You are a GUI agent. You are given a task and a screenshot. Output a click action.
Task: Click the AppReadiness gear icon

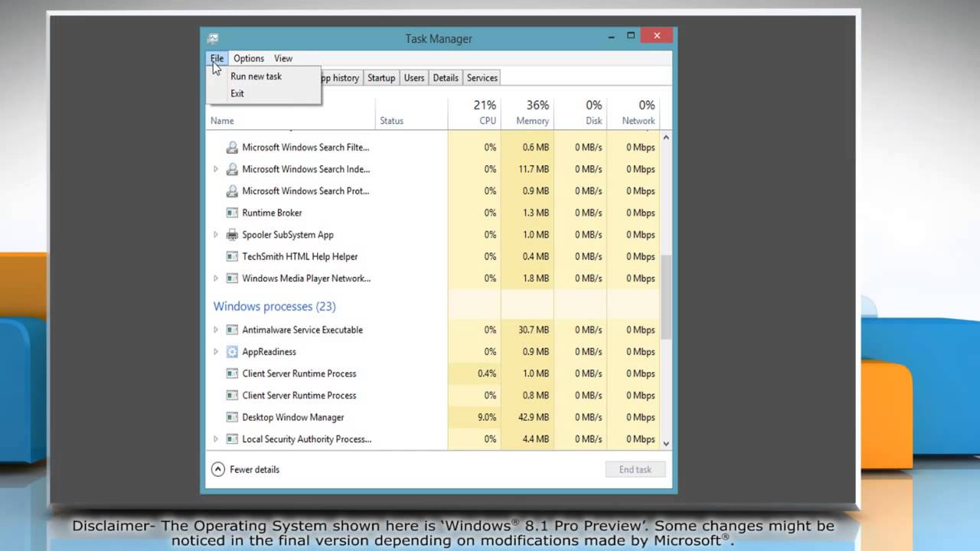(232, 352)
